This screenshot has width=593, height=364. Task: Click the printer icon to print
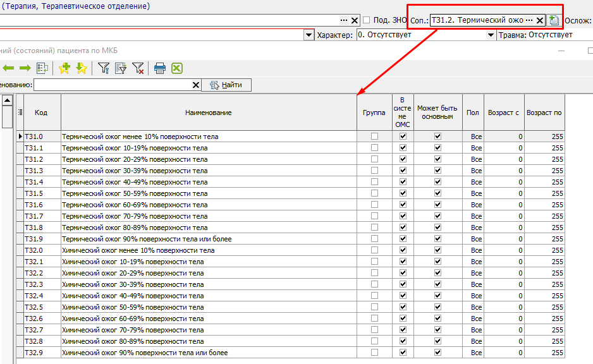(160, 68)
